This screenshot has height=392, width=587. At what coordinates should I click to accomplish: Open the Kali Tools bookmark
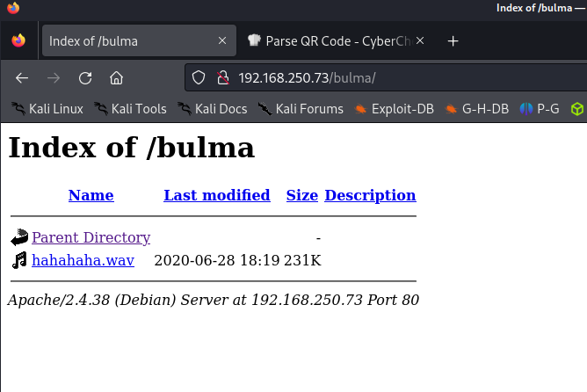130,109
